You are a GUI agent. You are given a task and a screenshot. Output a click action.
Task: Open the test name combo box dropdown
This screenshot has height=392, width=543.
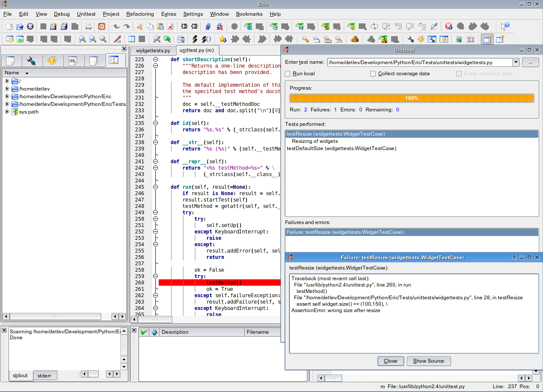(516, 62)
